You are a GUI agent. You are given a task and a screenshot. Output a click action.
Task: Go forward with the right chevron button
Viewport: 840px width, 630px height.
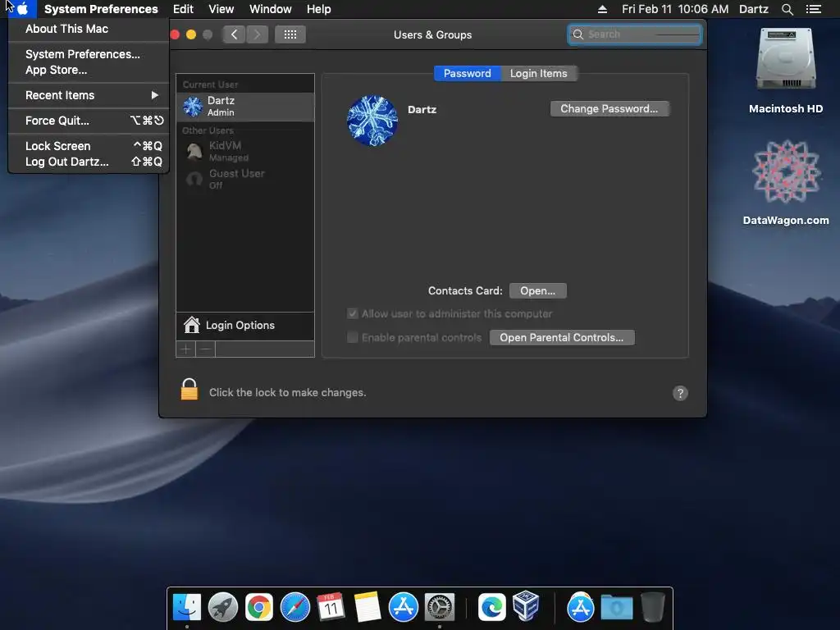[257, 34]
